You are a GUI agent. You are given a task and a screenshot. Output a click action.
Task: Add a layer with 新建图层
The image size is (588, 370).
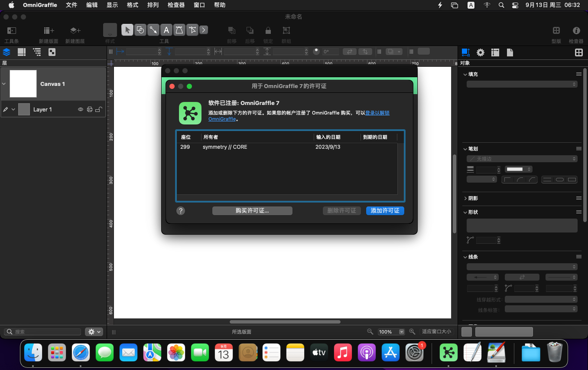click(x=75, y=30)
